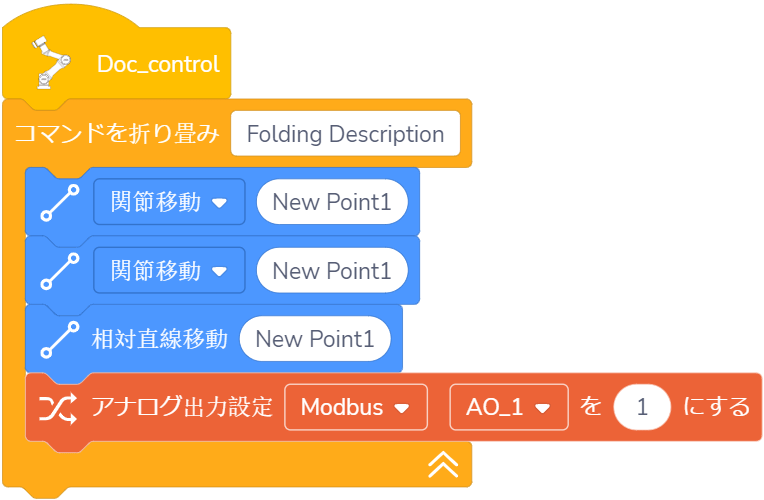Click the second 関節移動 block's motion icon
Screen dimensions: 764x500
pyautogui.click(x=60, y=271)
